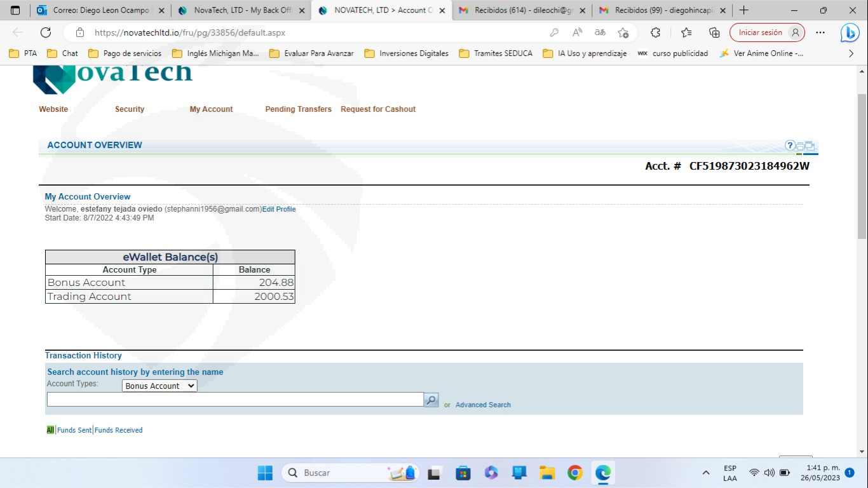Launch Google Chrome from taskbar
Image resolution: width=868 pixels, height=488 pixels.
coord(575,473)
